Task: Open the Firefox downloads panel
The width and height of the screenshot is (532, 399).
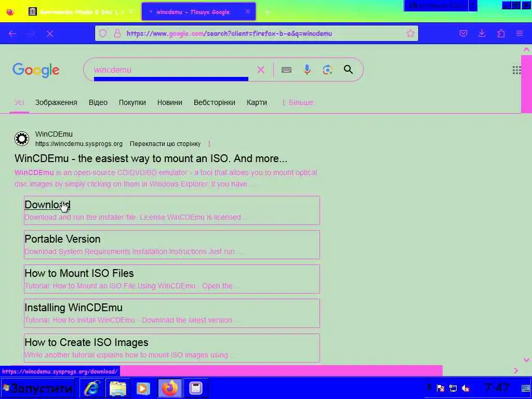Action: point(482,33)
